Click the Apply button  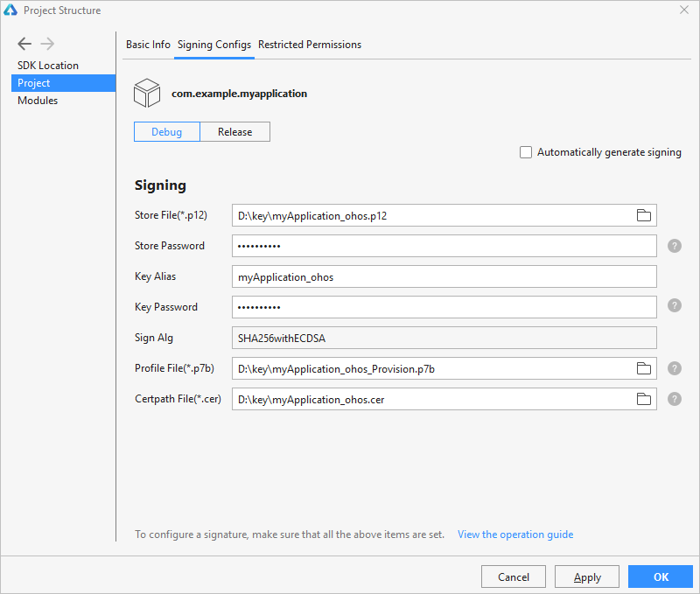pos(586,577)
